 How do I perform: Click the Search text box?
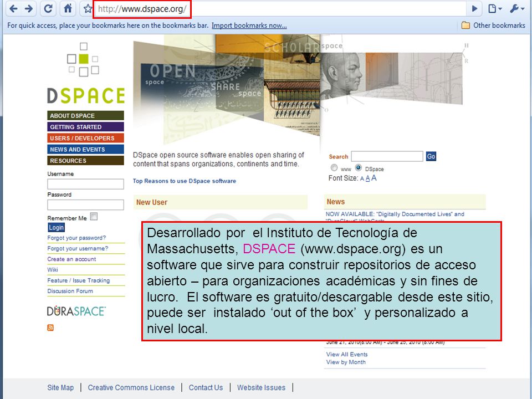(387, 156)
